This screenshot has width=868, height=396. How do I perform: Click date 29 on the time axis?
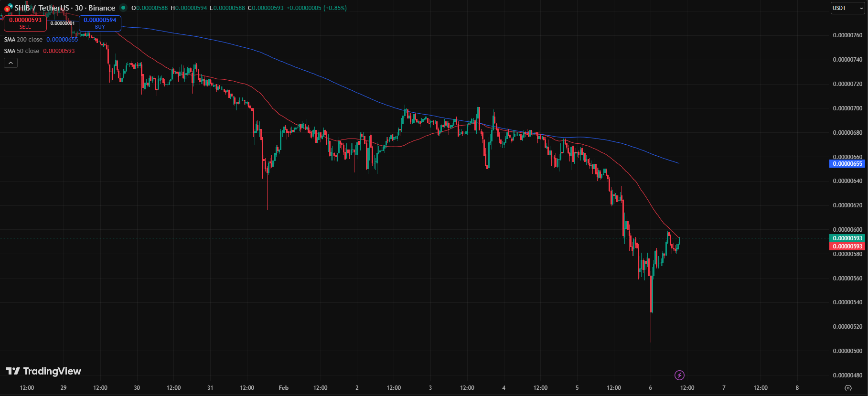pyautogui.click(x=64, y=388)
